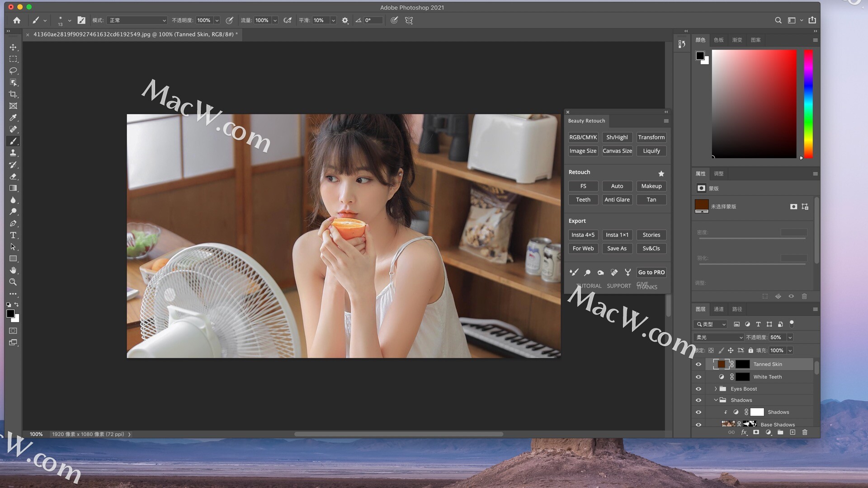
Task: Click the Liquify button
Action: point(651,151)
